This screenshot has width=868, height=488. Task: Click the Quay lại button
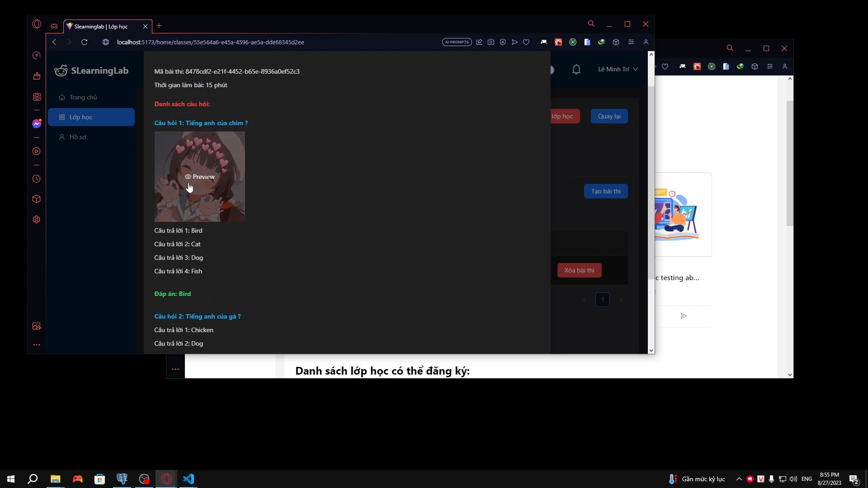pyautogui.click(x=609, y=116)
